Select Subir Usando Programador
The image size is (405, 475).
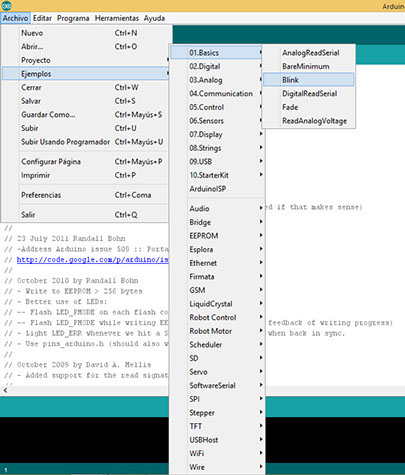pyautogui.click(x=86, y=142)
